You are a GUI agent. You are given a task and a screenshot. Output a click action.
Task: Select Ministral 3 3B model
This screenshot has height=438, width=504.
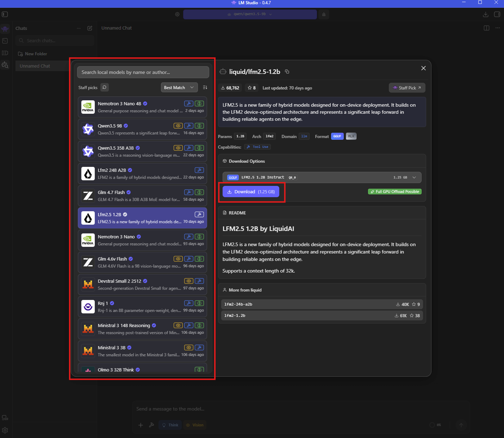point(142,351)
